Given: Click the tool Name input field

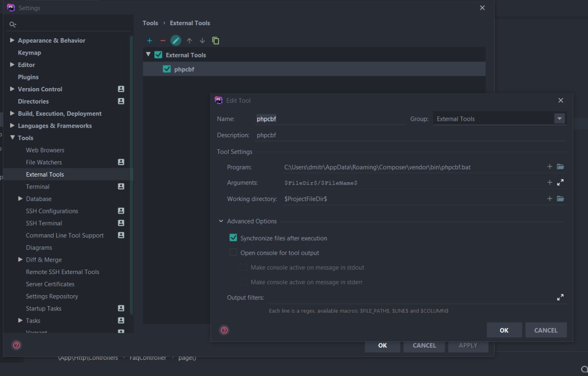Looking at the screenshot, I should (x=329, y=118).
